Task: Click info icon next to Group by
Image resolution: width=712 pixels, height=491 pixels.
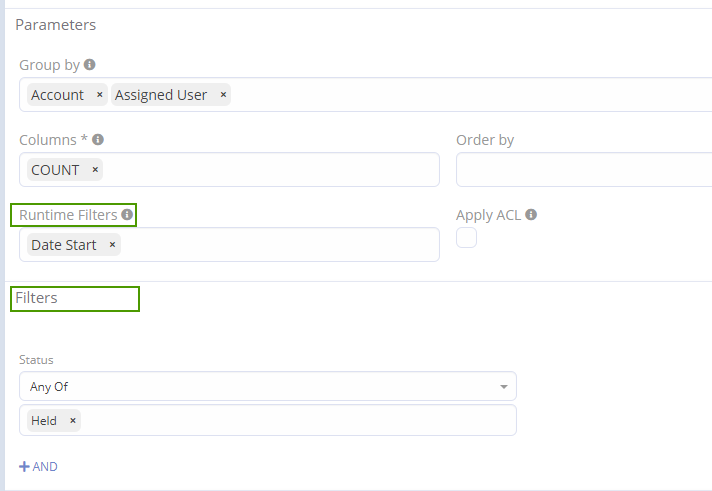Action: (90, 65)
